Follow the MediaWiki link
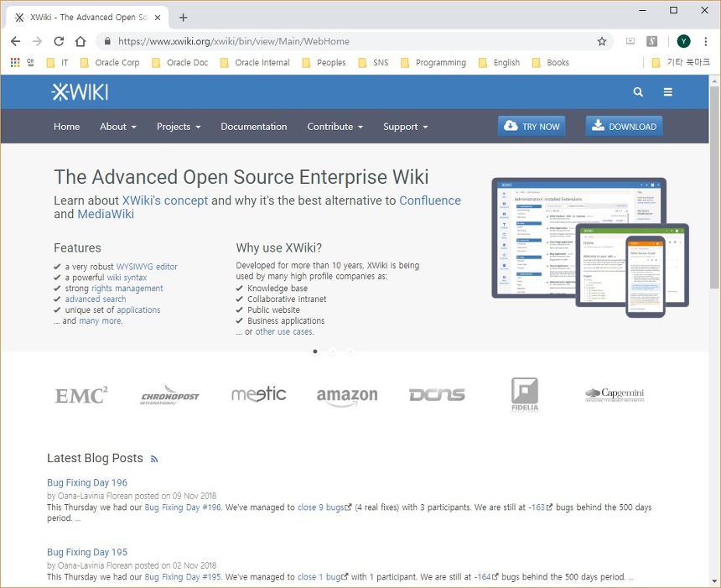Screen dimensions: 721x588 [x=106, y=214]
